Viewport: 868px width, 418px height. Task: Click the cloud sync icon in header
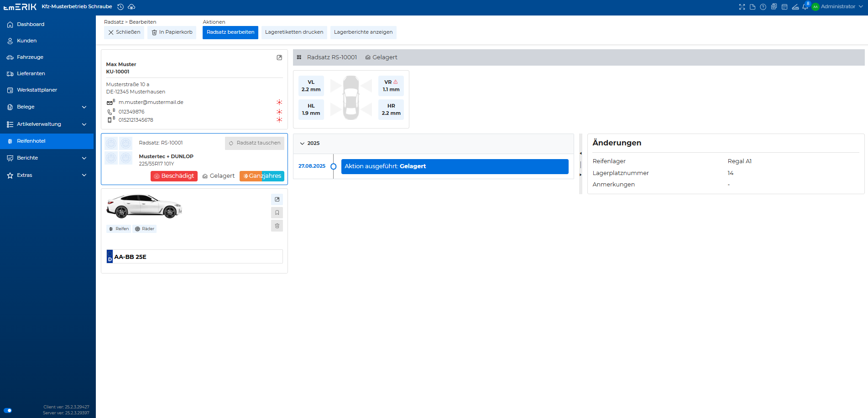pos(131,7)
